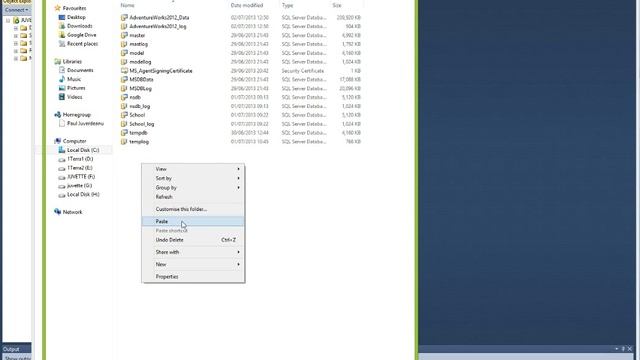Image resolution: width=640 pixels, height=360 pixels.
Task: Open Local Disk (C:) in navigation pane
Action: tap(83, 150)
